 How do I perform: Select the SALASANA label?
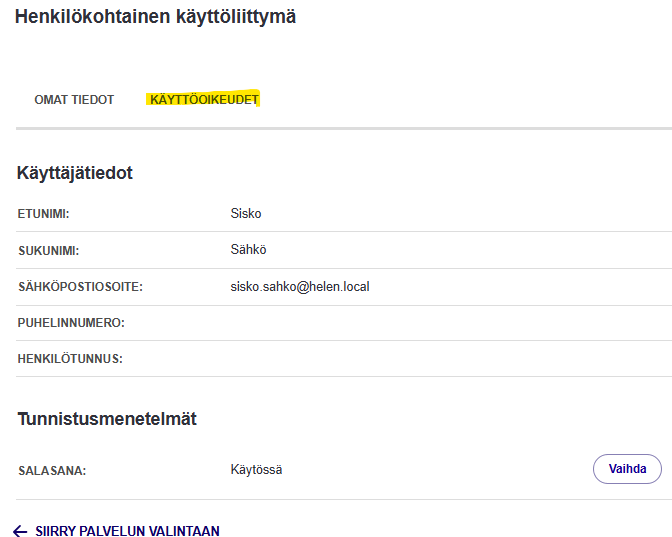52,470
